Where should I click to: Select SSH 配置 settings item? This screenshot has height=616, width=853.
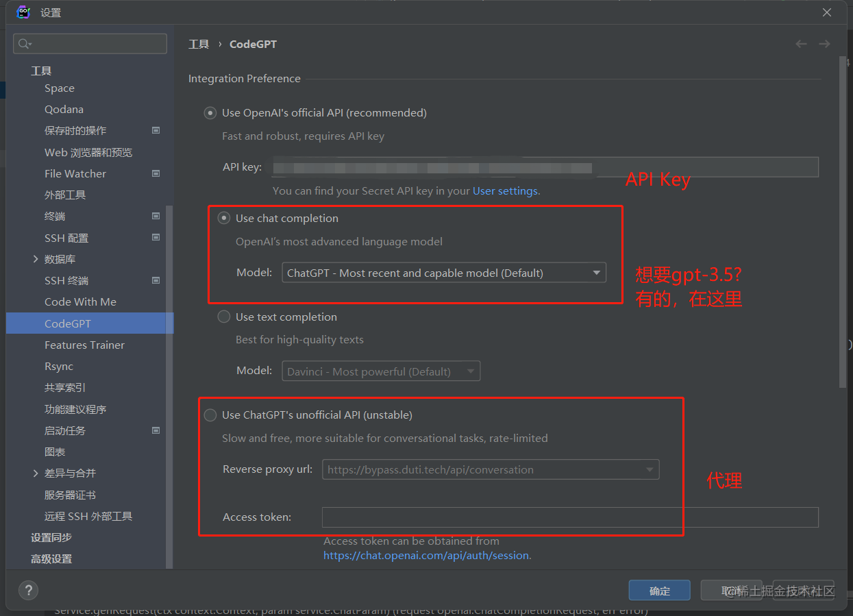click(x=66, y=238)
